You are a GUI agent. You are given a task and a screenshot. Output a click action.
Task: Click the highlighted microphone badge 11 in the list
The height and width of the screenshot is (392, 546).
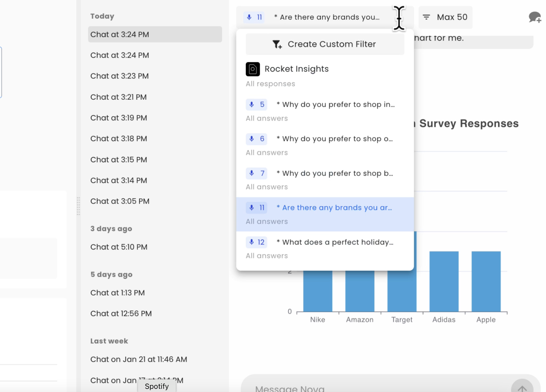256,208
